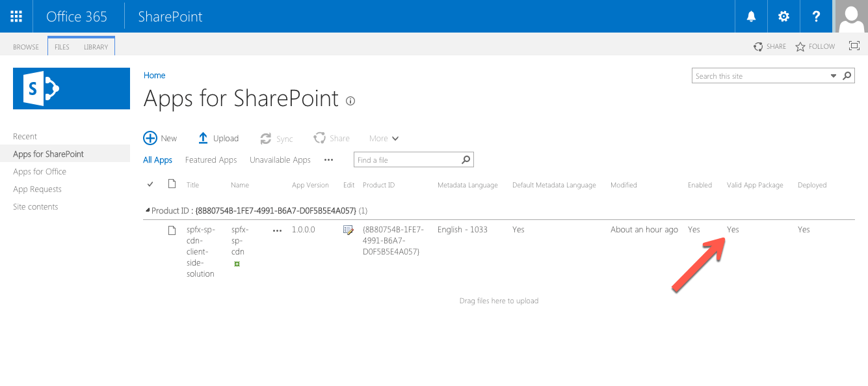
Task: Sort by the Title column header
Action: pyautogui.click(x=192, y=185)
